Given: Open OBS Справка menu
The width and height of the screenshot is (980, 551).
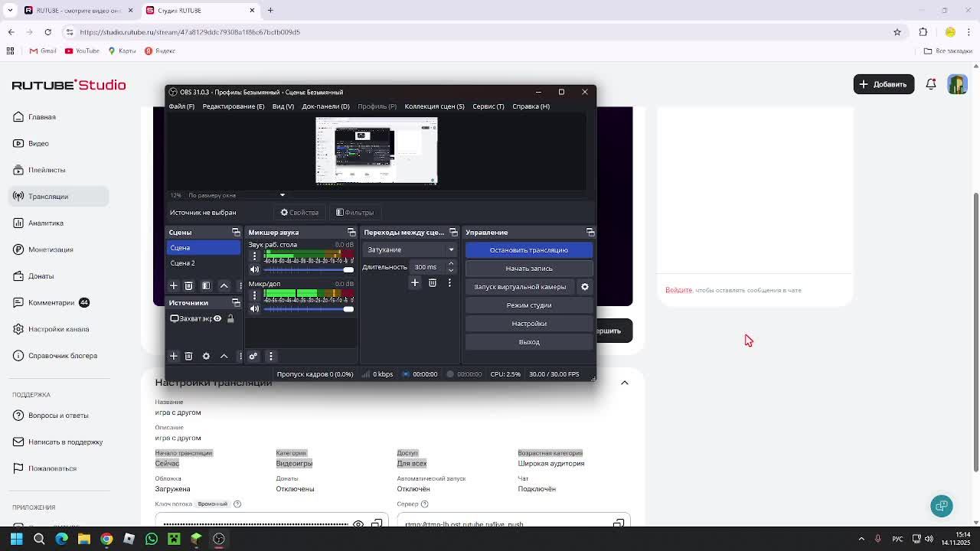Looking at the screenshot, I should pos(531,106).
